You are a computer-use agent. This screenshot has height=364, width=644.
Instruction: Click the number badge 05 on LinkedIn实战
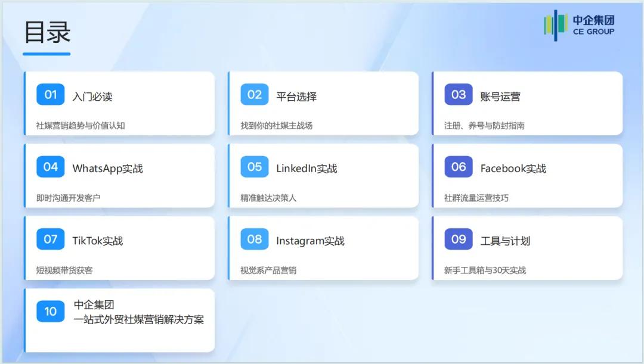pos(254,166)
